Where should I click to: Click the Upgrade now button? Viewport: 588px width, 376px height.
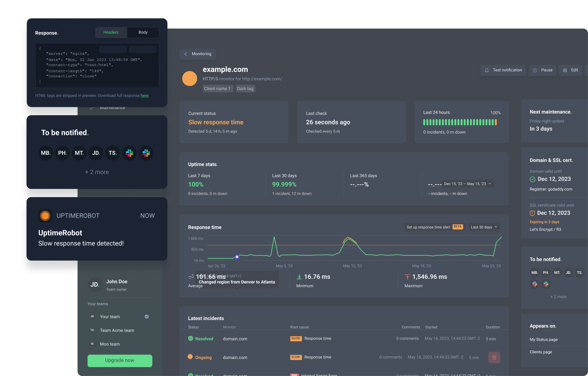point(120,360)
